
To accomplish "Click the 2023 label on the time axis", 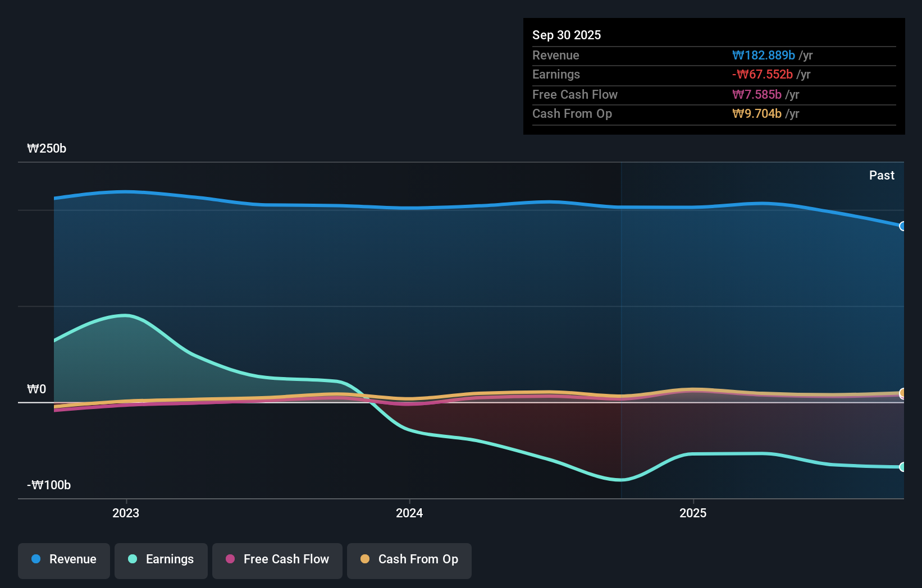I will coord(126,512).
